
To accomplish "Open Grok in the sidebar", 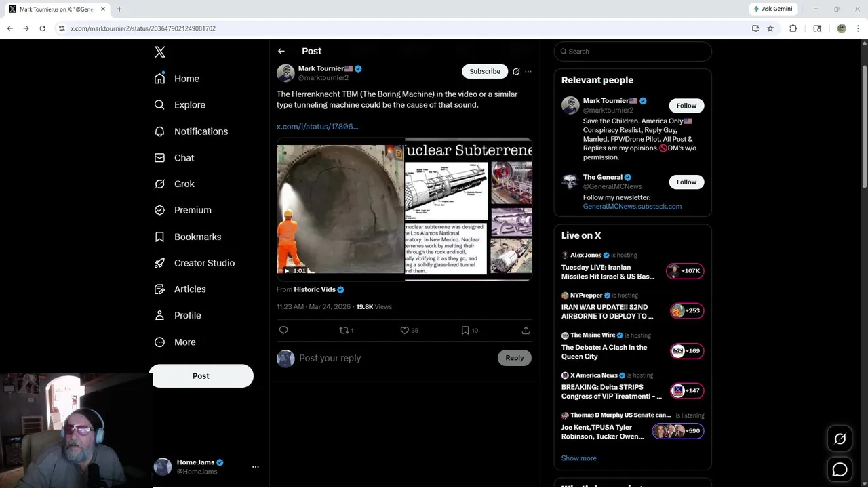I will 174,184.
